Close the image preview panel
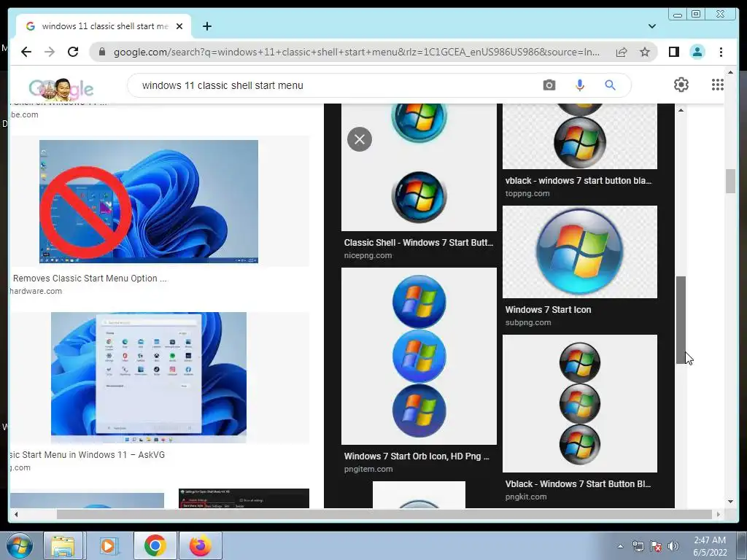 pos(360,139)
